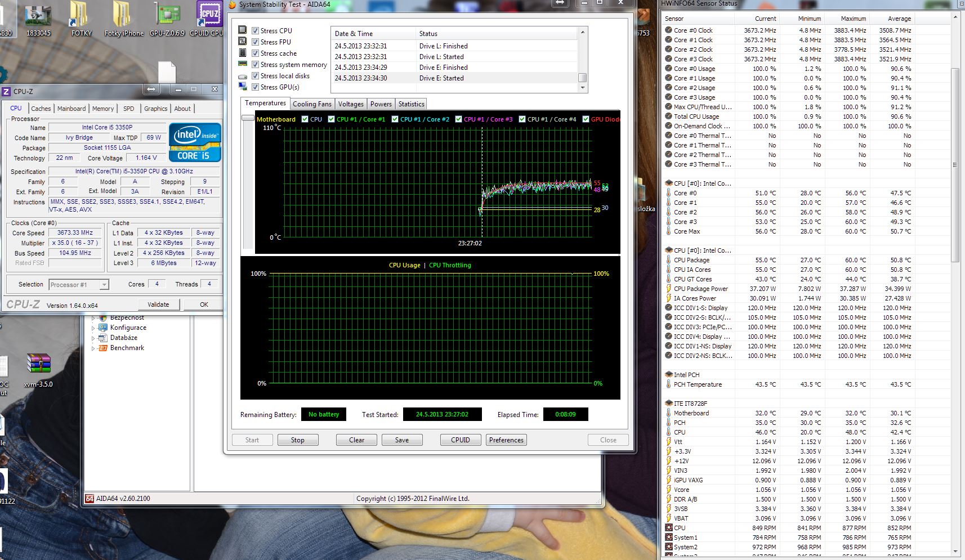The image size is (965, 560).
Task: Open the CPUID button
Action: pyautogui.click(x=460, y=440)
